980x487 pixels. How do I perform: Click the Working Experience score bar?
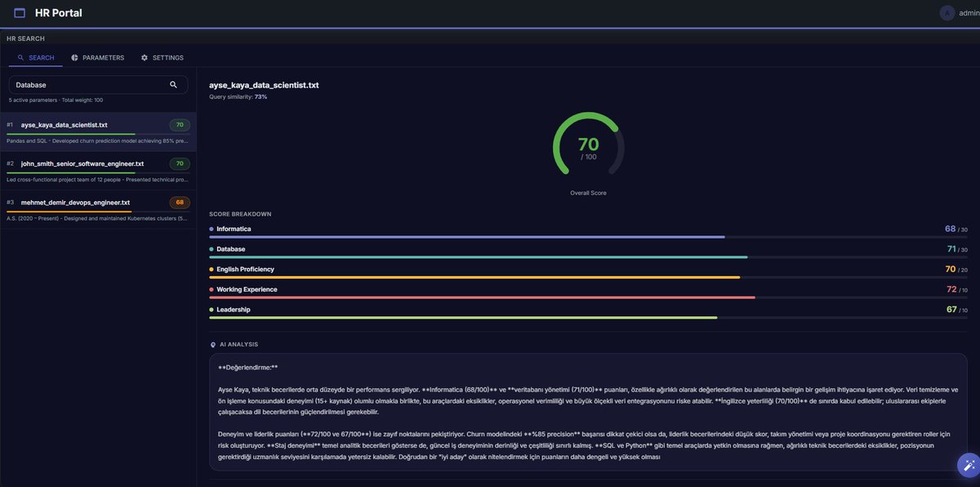(x=588, y=297)
